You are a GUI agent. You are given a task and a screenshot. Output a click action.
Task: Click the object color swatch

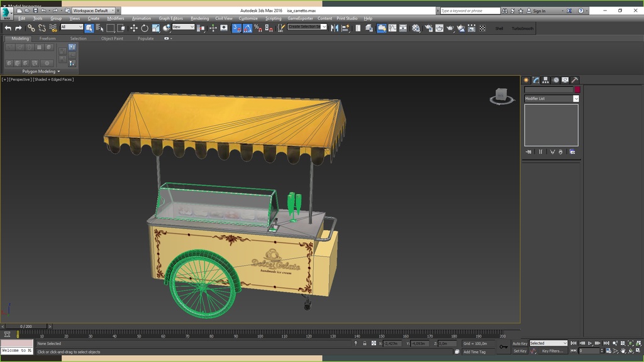pos(577,90)
